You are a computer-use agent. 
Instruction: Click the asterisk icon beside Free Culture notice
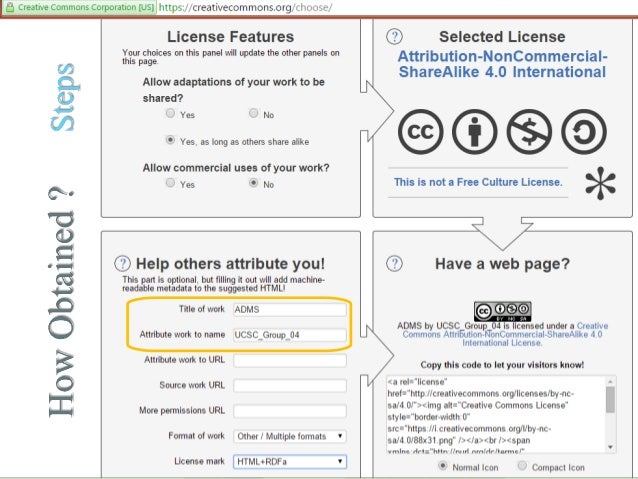pyautogui.click(x=600, y=183)
